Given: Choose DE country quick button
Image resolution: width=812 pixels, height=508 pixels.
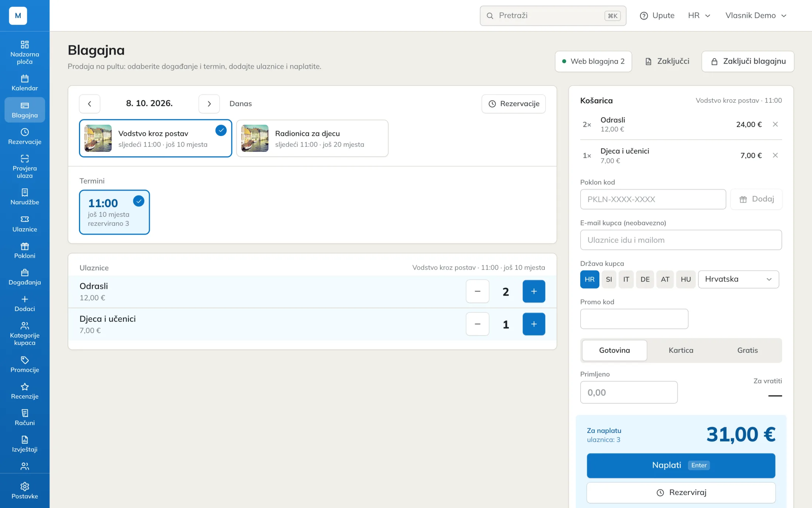Looking at the screenshot, I should (x=645, y=279).
